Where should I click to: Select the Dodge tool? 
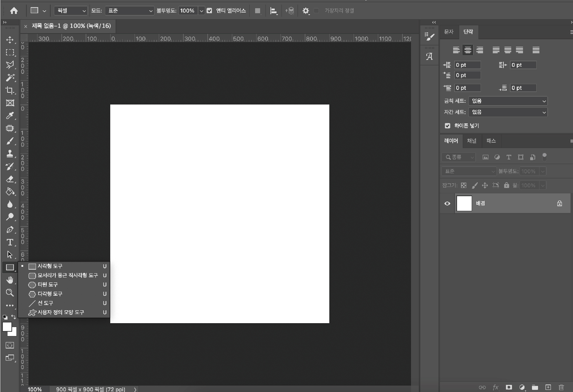point(10,217)
